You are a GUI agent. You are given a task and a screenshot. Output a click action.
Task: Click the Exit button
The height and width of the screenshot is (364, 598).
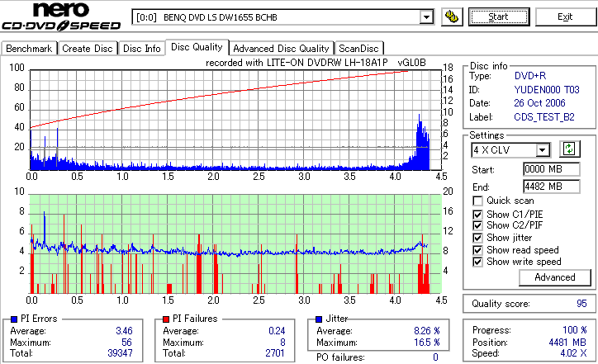click(565, 17)
